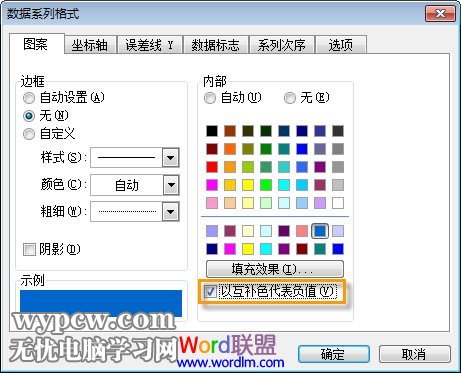Pick the bright red swatch in third row
This screenshot has height=373, width=461.
[x=212, y=167]
